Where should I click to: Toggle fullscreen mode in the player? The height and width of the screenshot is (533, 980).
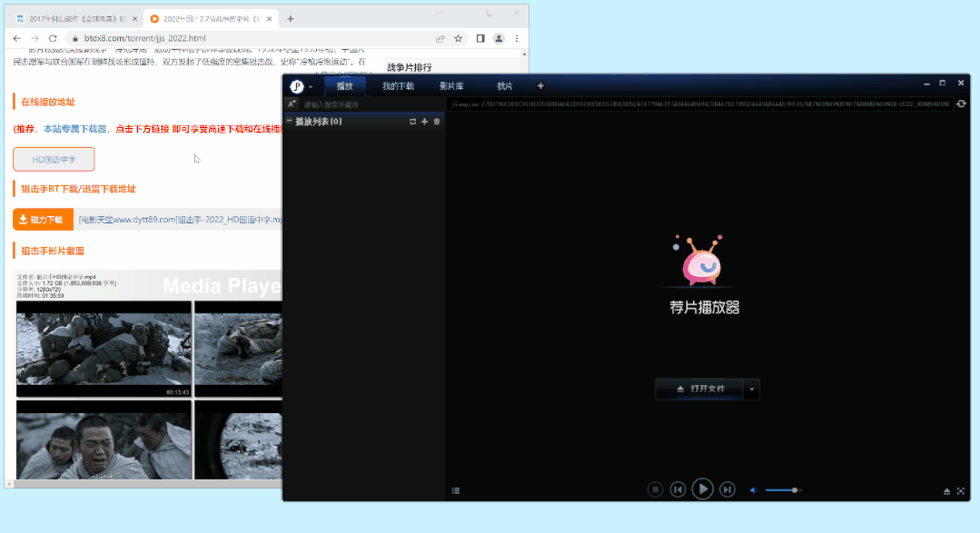coord(961,491)
